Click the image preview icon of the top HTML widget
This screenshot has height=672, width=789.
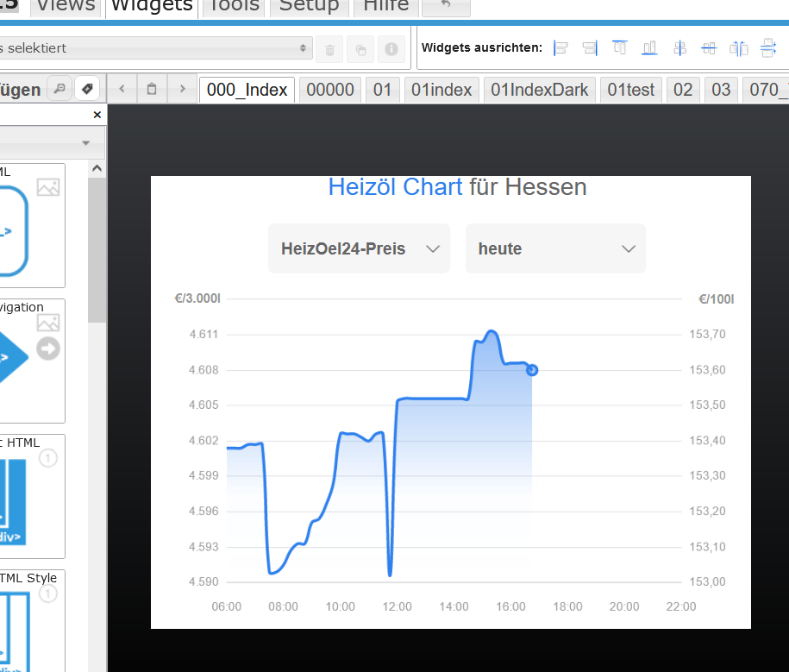click(x=48, y=187)
